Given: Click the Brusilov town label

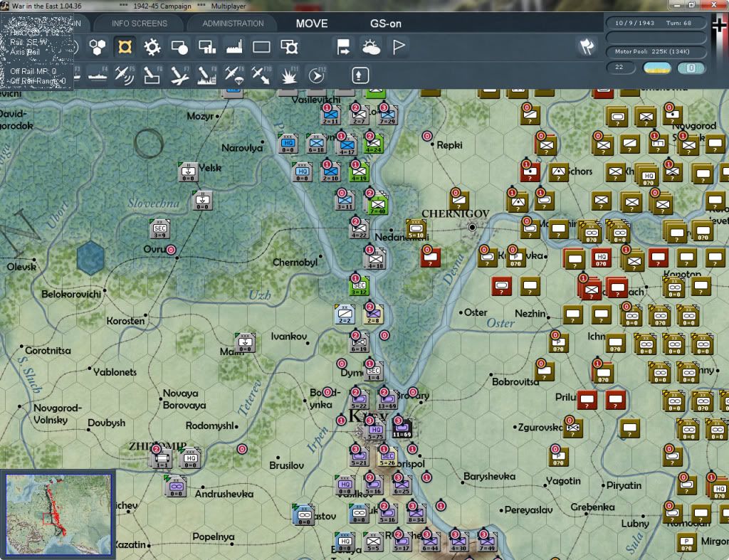Looking at the screenshot, I should tap(286, 465).
